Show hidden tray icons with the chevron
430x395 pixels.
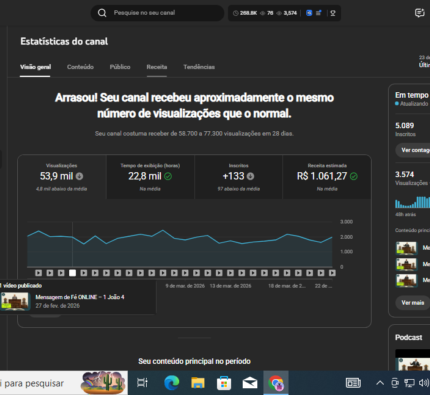(380, 383)
